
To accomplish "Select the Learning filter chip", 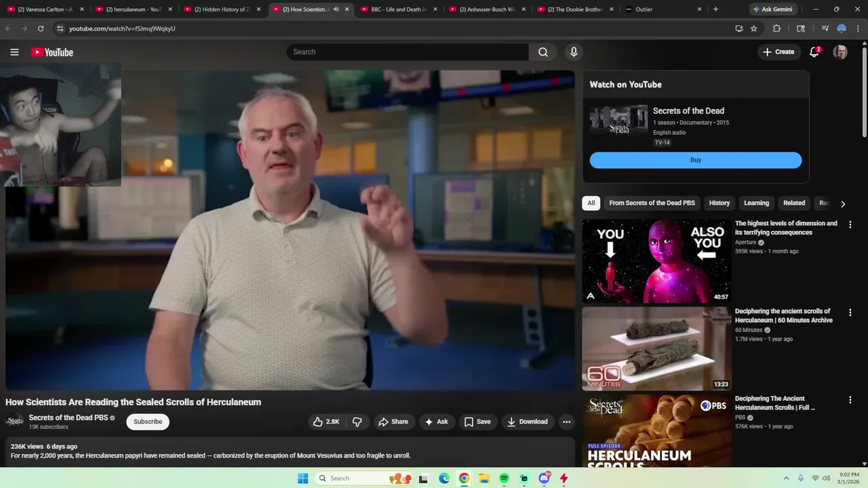I will 756,203.
